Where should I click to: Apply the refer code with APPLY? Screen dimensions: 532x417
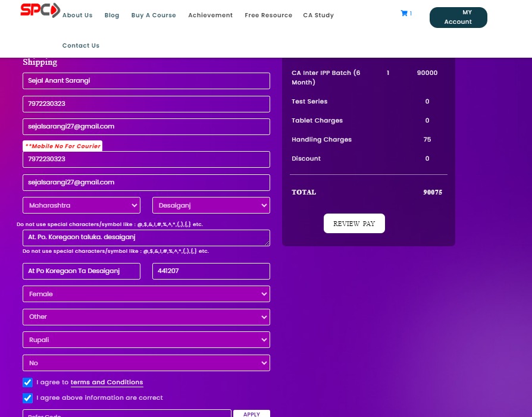251,413
